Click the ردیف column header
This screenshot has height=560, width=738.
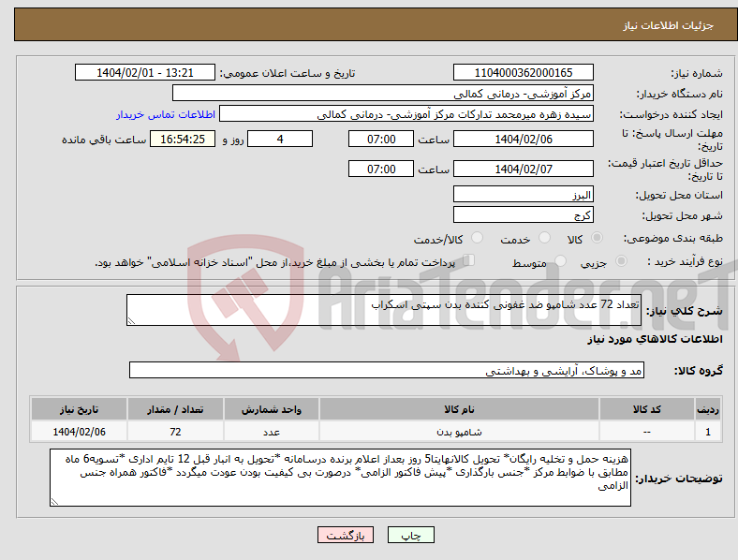coord(708,409)
